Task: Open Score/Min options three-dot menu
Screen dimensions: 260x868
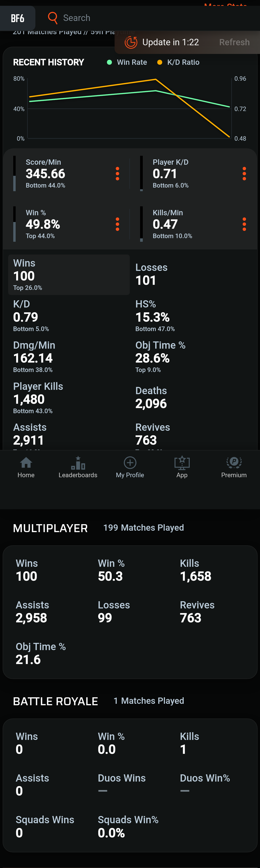Action: 117,174
